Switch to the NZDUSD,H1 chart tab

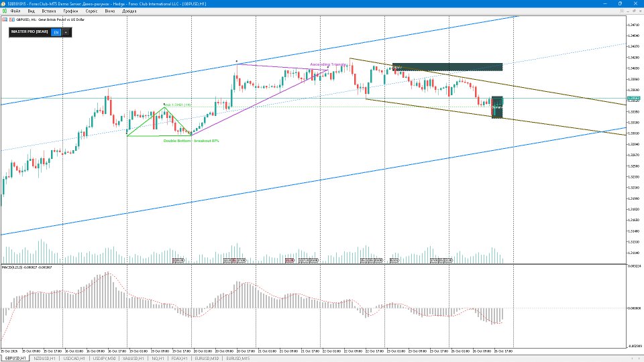click(44, 358)
